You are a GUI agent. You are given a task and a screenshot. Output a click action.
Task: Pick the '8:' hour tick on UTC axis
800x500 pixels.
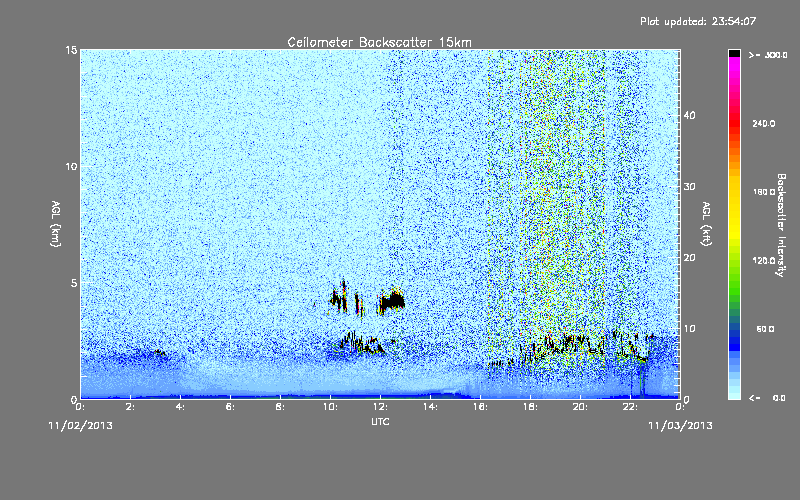point(281,407)
